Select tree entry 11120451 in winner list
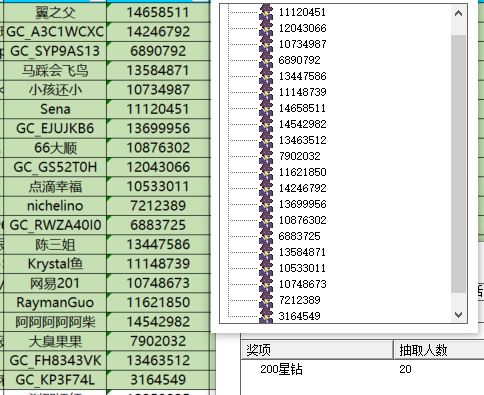 click(302, 12)
